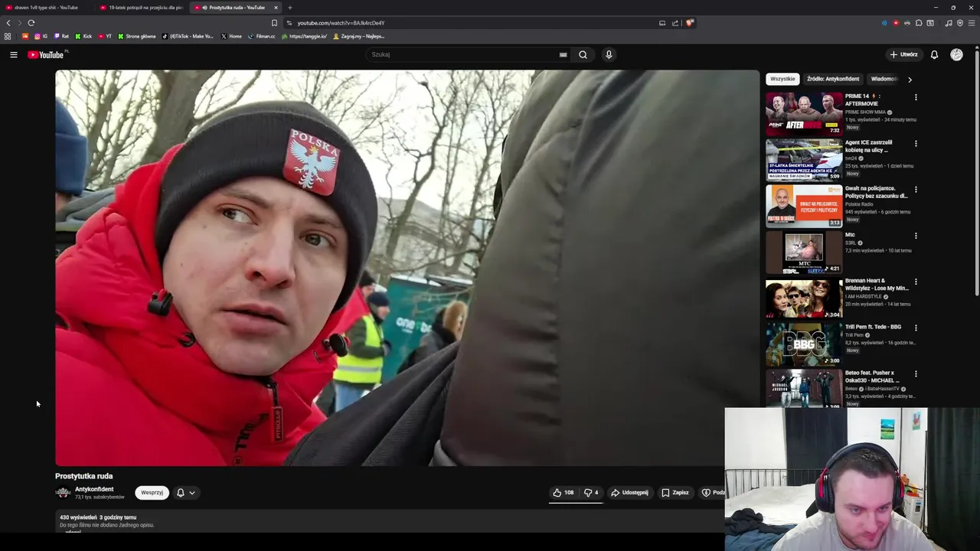Viewport: 980px width, 551px height.
Task: Click the share page icon in the address bar
Action: click(x=675, y=23)
